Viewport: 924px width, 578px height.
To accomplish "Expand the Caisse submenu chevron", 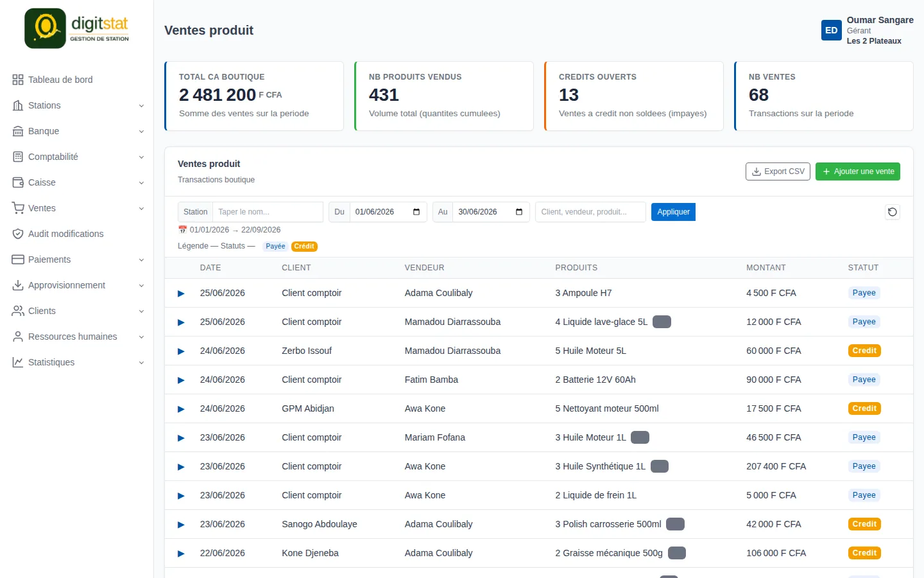I will pos(141,183).
